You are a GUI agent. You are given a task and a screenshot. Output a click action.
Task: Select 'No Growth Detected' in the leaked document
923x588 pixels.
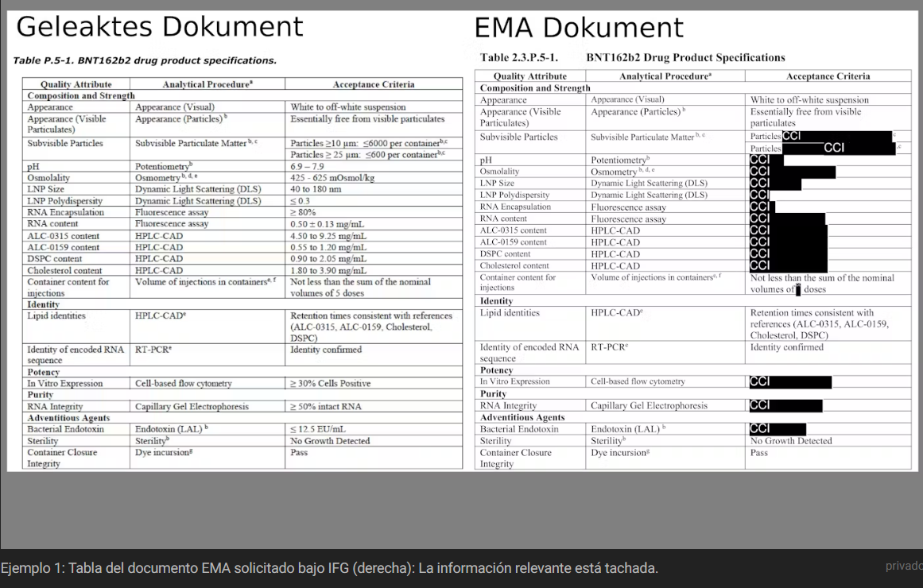(x=330, y=441)
